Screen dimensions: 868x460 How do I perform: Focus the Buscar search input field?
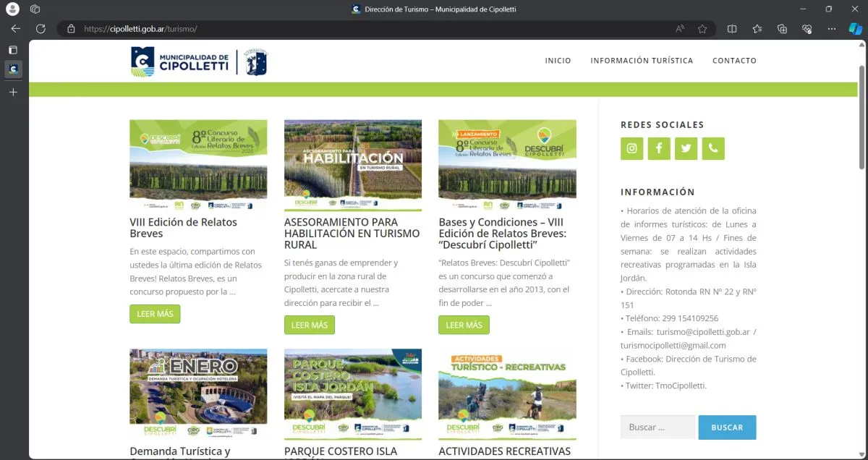pyautogui.click(x=658, y=427)
